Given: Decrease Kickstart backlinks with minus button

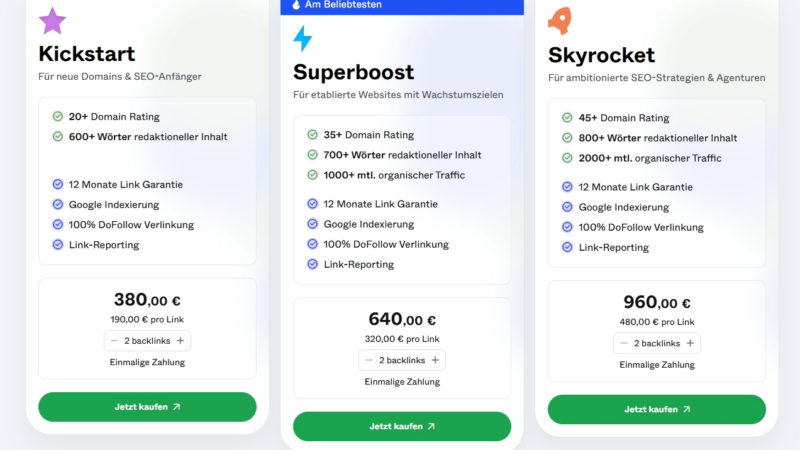Looking at the screenshot, I should coord(114,341).
